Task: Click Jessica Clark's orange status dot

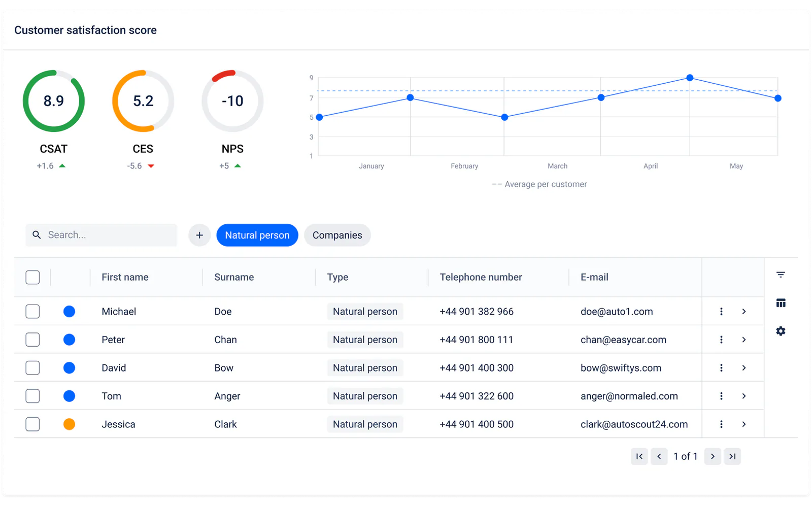Action: (70, 424)
